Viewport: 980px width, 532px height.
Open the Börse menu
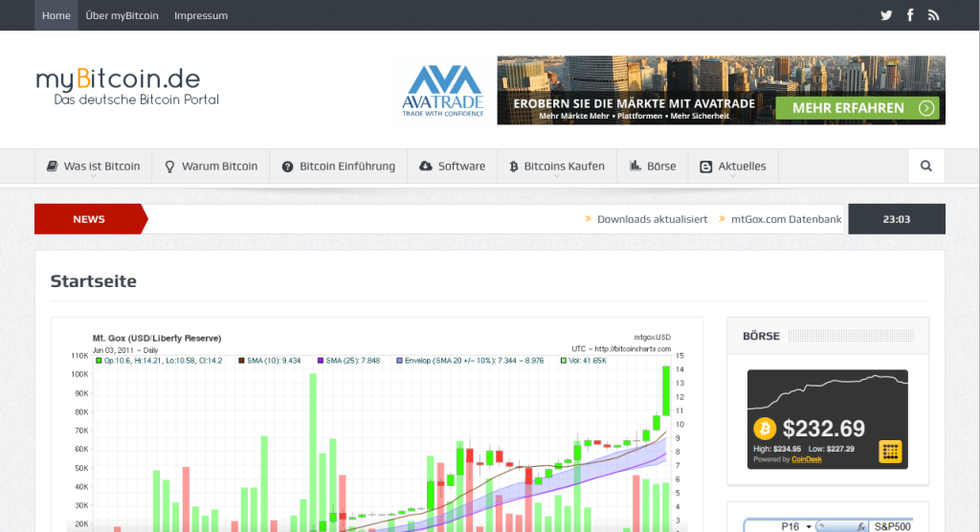[653, 166]
